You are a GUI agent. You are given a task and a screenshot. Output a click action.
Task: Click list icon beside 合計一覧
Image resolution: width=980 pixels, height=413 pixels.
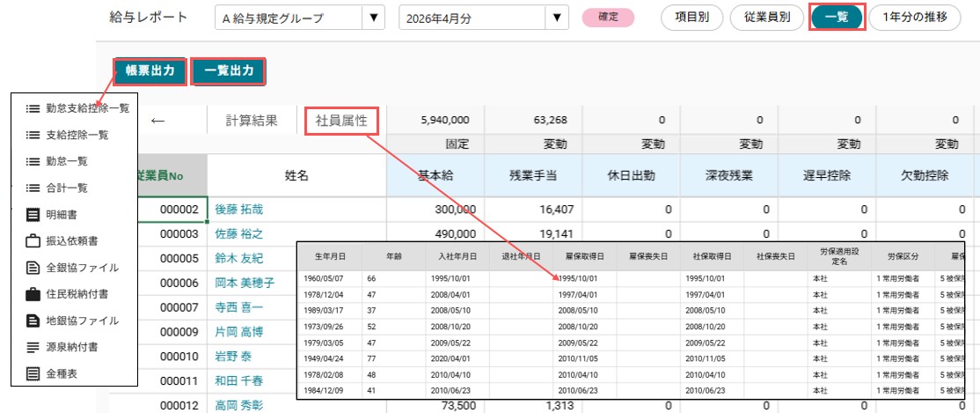tap(33, 188)
